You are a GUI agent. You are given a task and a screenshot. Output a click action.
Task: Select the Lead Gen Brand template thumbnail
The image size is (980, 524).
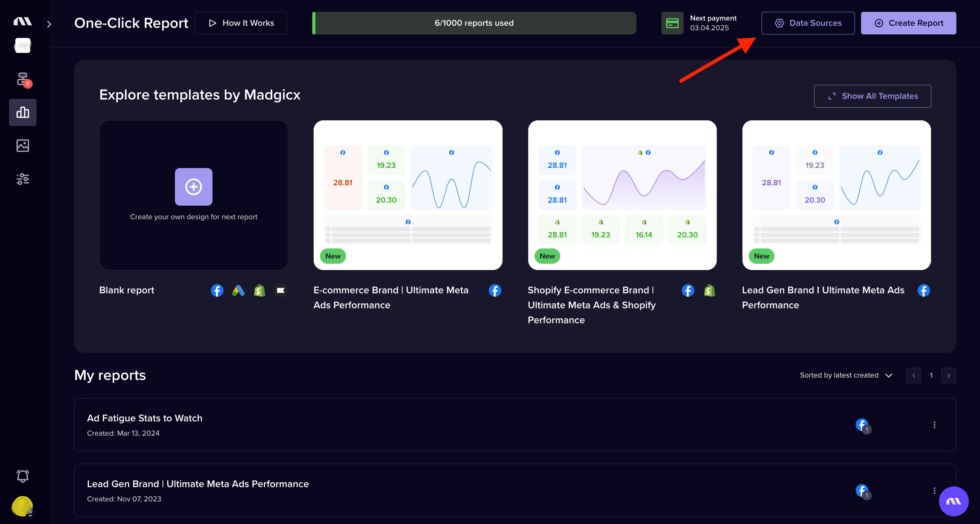(x=836, y=195)
